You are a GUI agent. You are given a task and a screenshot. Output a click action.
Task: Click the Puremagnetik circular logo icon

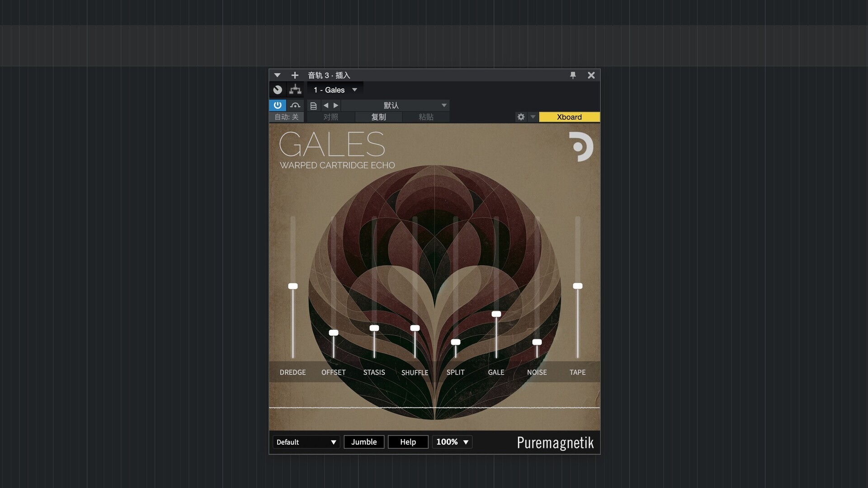click(581, 146)
